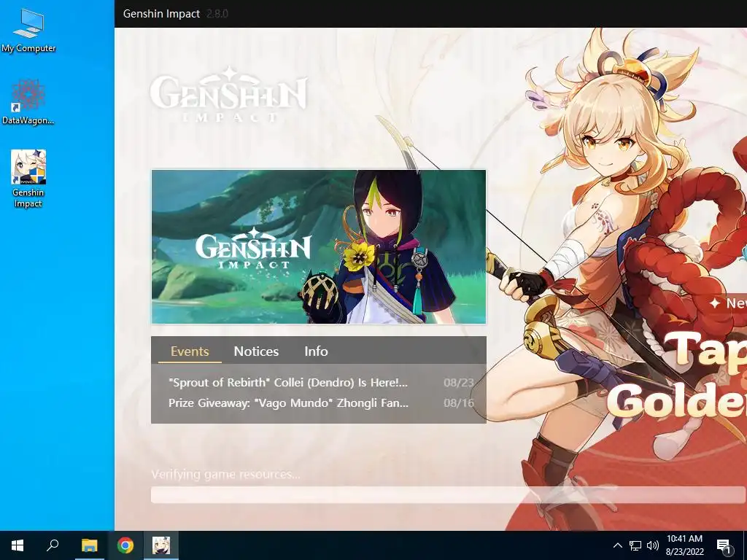Click the "Verifying game resources..." status text
This screenshot has width=747, height=560.
pos(225,474)
